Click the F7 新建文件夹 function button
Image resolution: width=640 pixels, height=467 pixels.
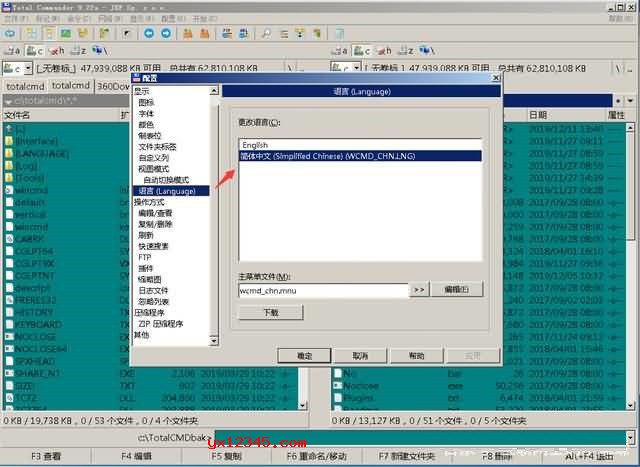pyautogui.click(x=407, y=456)
